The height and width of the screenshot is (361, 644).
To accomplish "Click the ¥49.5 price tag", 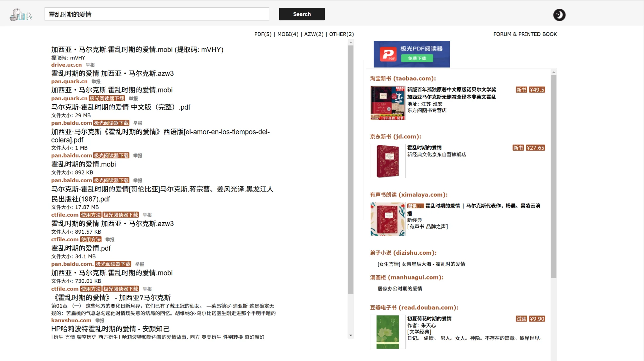I will (537, 90).
